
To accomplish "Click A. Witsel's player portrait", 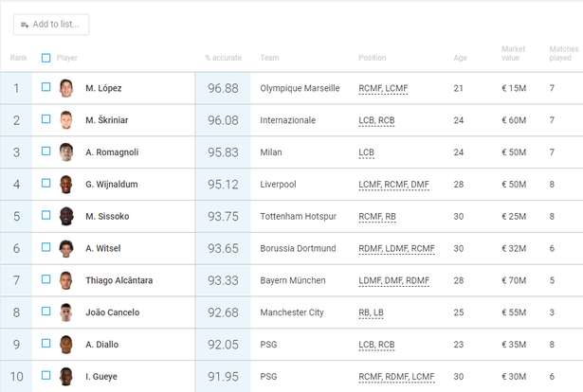I will click(x=66, y=248).
